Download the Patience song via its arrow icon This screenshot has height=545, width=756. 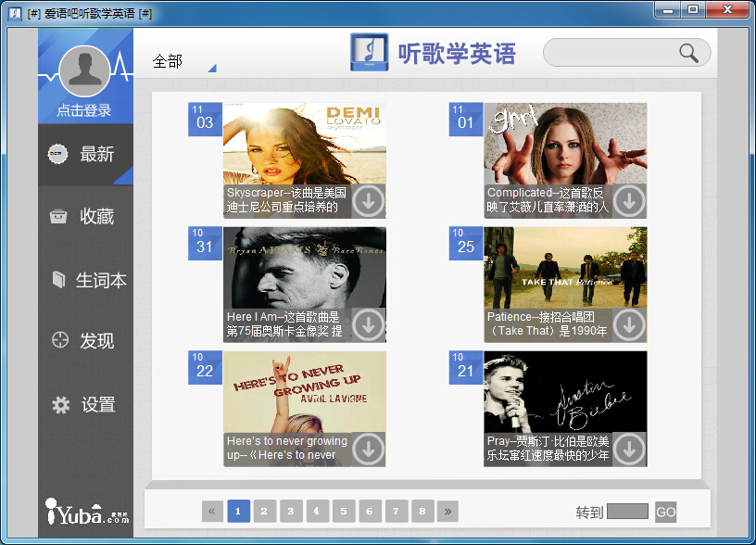pyautogui.click(x=628, y=324)
